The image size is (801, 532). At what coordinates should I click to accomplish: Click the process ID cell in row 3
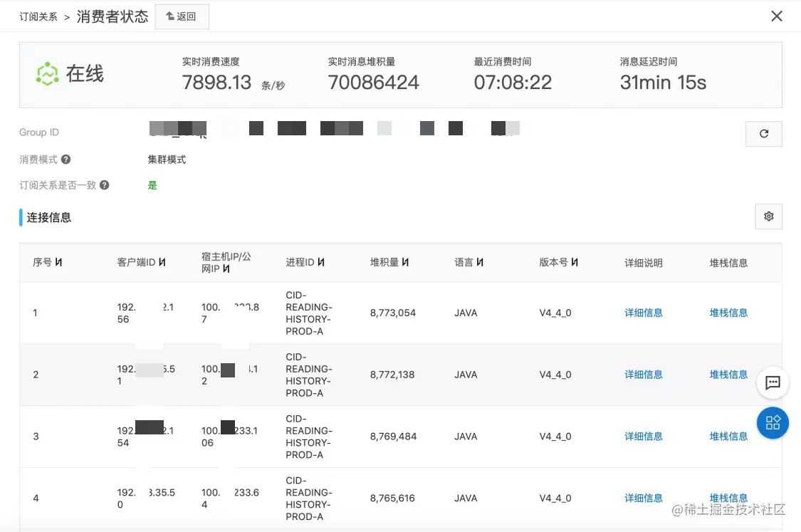coord(308,437)
